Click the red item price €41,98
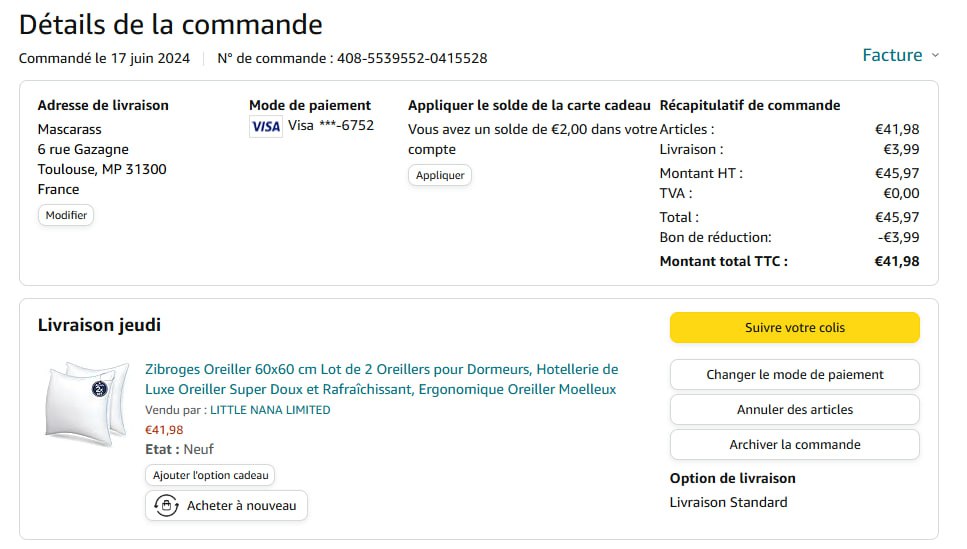 tap(164, 430)
